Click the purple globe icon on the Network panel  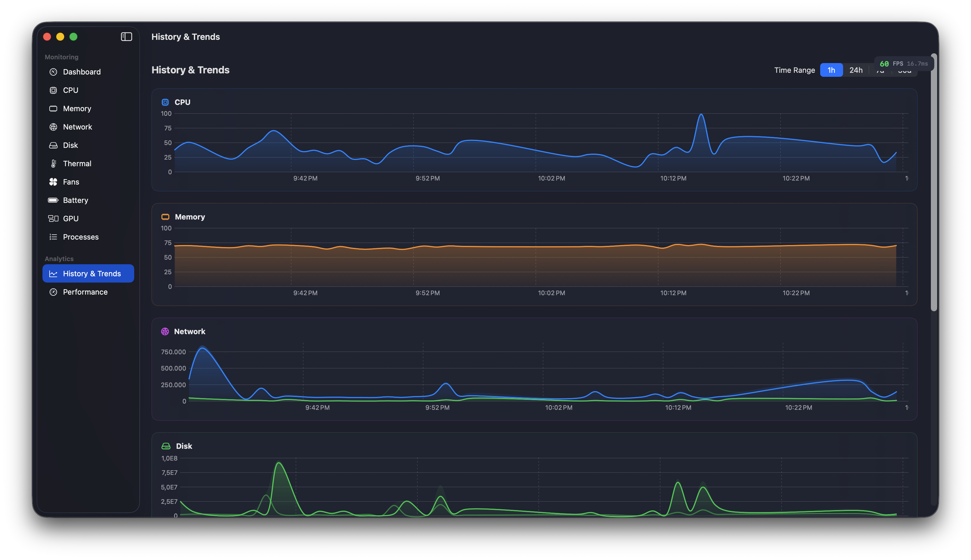tap(165, 331)
